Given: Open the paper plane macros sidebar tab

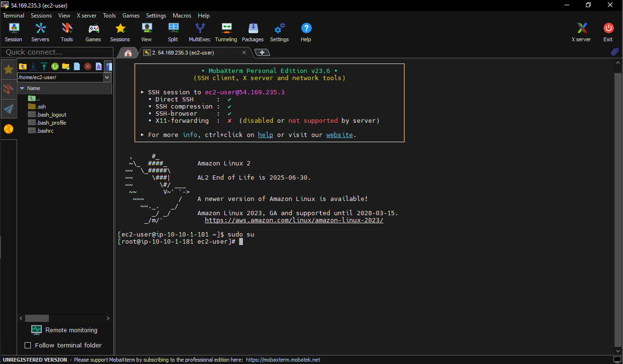Looking at the screenshot, I should [9, 109].
